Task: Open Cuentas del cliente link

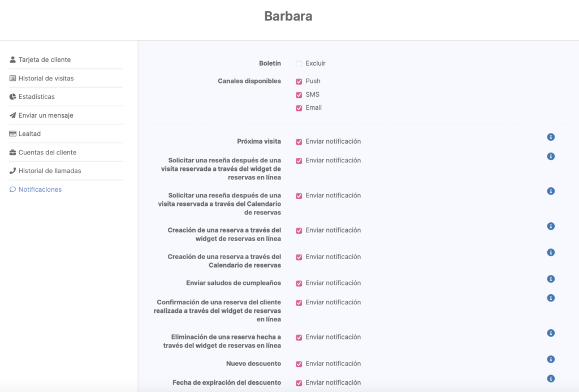Action: 47,153
